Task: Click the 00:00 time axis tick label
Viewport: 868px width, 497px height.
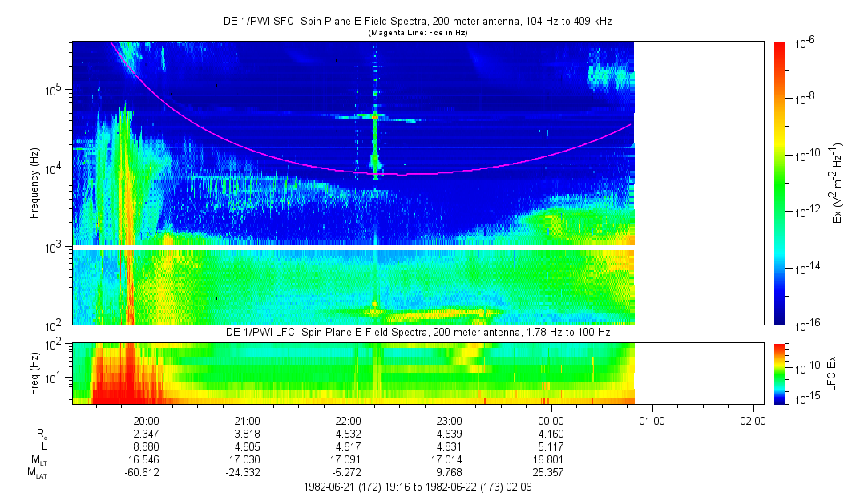Action: pyautogui.click(x=551, y=420)
